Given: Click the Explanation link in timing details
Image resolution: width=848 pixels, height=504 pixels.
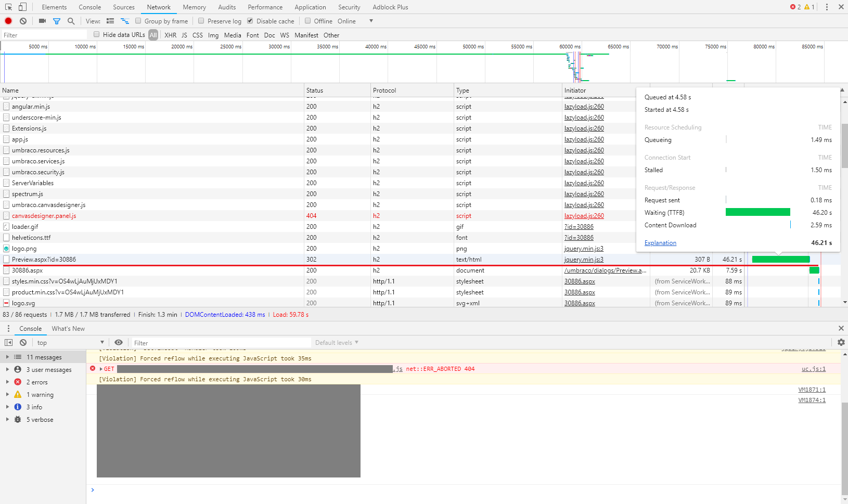Looking at the screenshot, I should point(660,243).
